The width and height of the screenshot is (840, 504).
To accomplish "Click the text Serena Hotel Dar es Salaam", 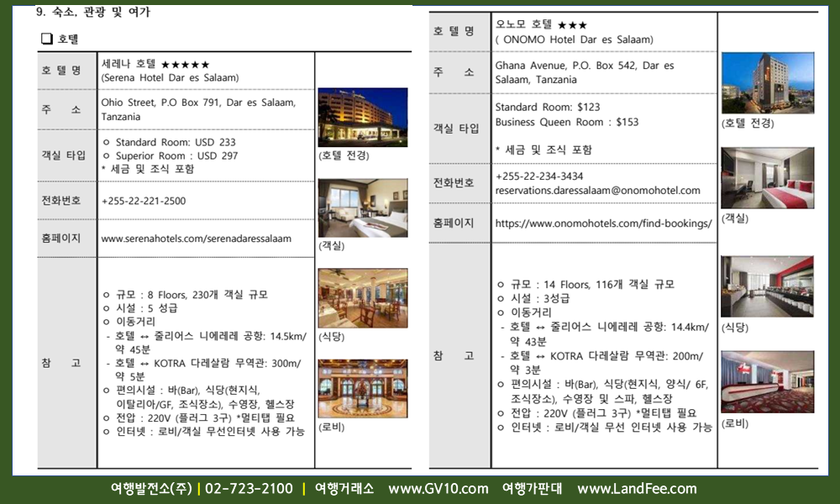I will 170,77.
